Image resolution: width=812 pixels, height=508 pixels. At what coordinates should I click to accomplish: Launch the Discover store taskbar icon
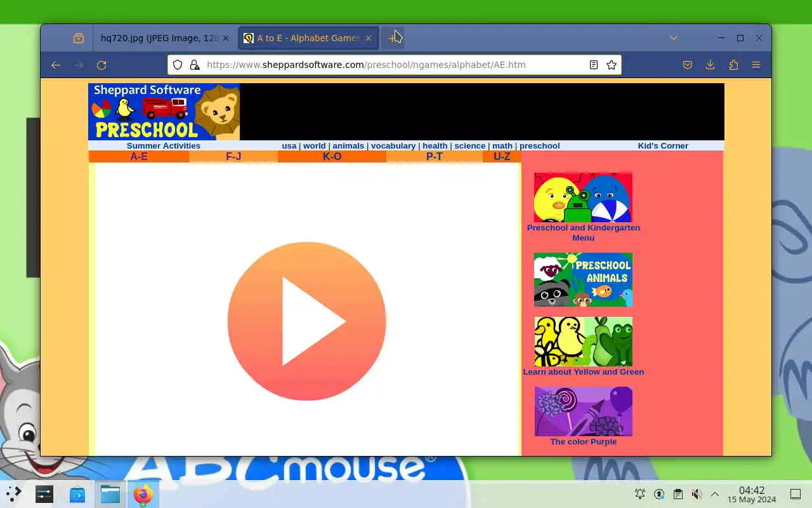click(77, 493)
